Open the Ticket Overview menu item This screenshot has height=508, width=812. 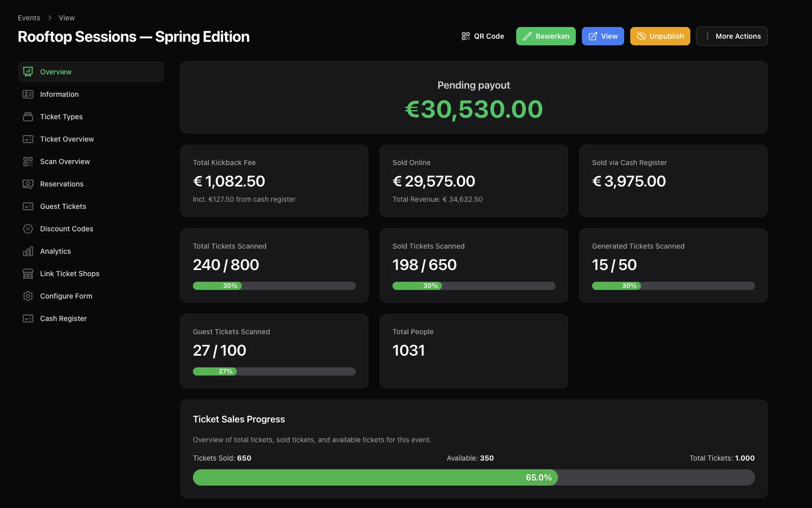pos(67,139)
